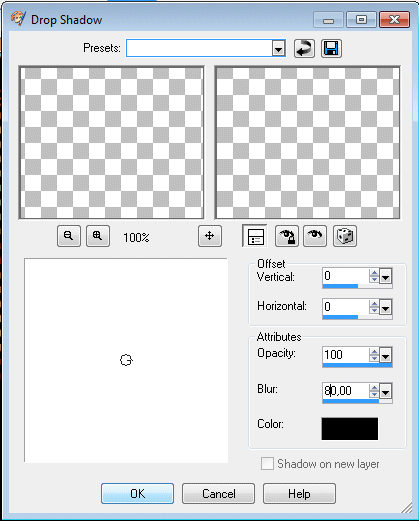Click the right After preview pane
Viewport: 419px width, 521px height.
307,142
